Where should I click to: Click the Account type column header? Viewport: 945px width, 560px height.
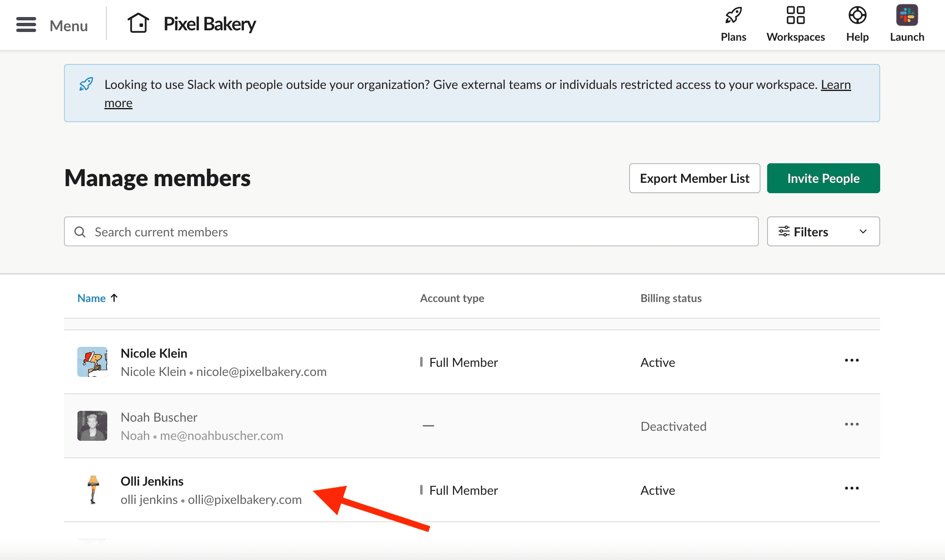tap(452, 298)
